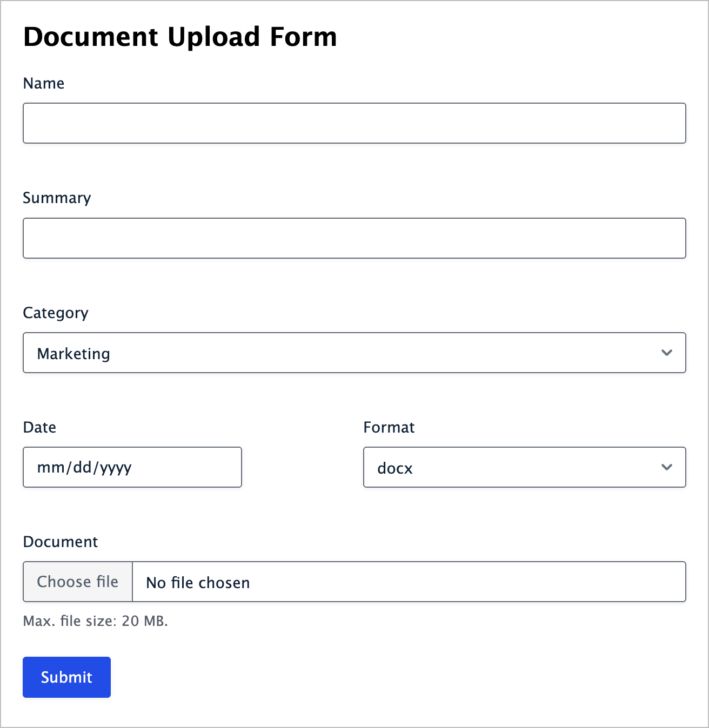The height and width of the screenshot is (728, 709).
Task: Click the Format label
Action: point(389,427)
